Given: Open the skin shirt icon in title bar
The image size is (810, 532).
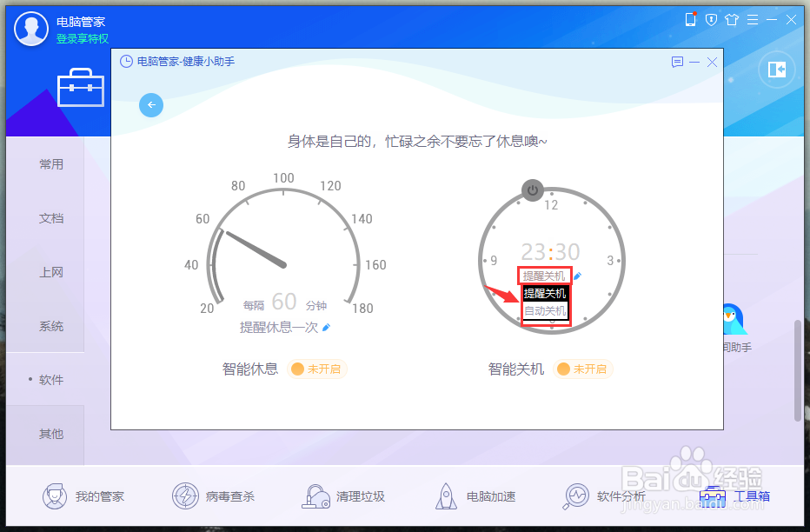Looking at the screenshot, I should (x=732, y=20).
